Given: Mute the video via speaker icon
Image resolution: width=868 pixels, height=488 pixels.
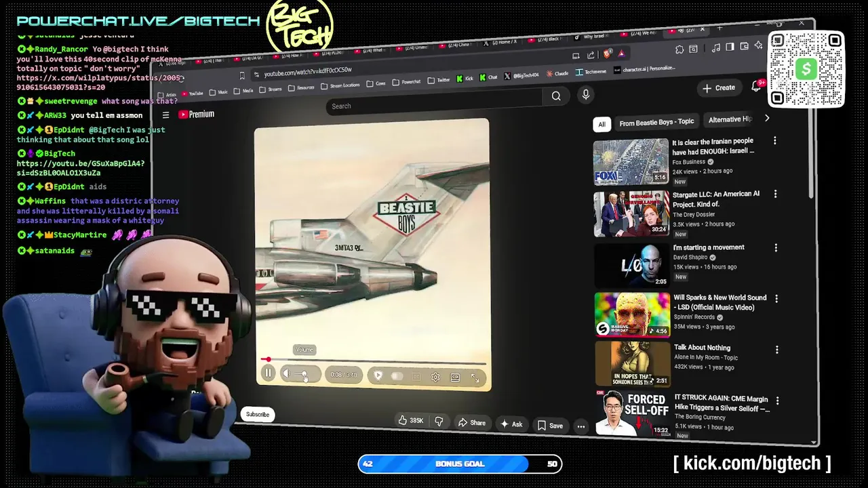Looking at the screenshot, I should pyautogui.click(x=285, y=373).
